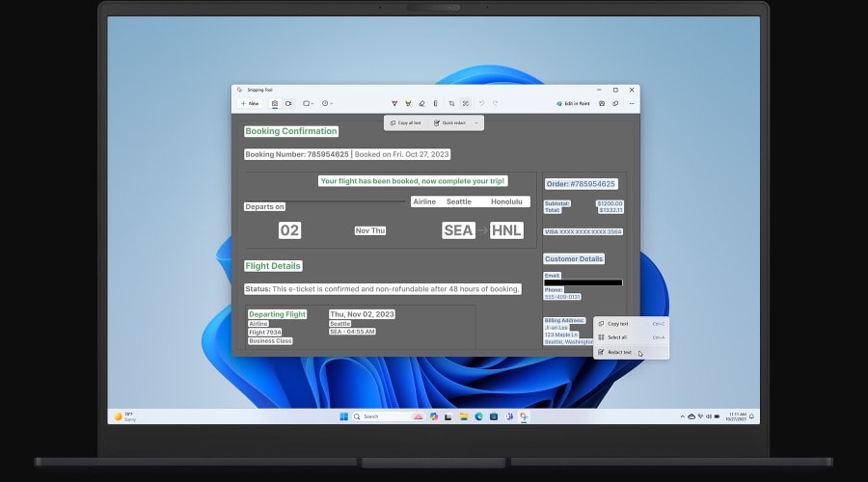Click the Copy snip icon

click(x=615, y=103)
